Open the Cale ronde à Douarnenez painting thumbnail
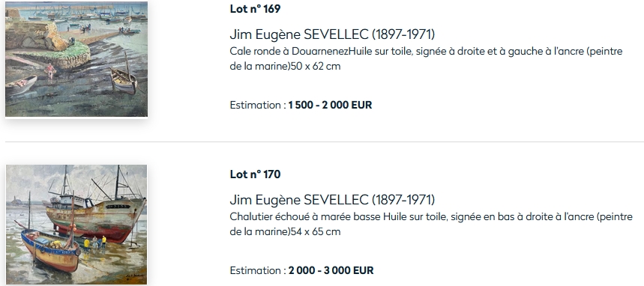644x286 pixels. coord(76,59)
